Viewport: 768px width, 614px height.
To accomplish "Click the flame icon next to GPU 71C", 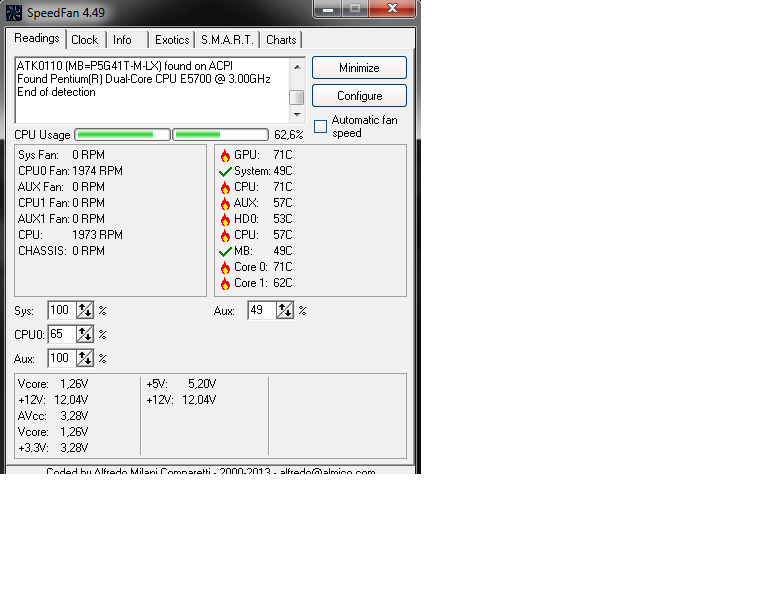I will tap(225, 156).
